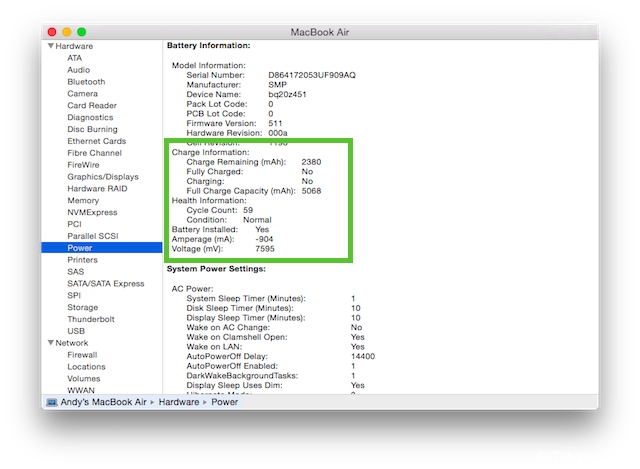Select Audio in the sidebar
Screen dimensions: 640x469
pos(78,70)
